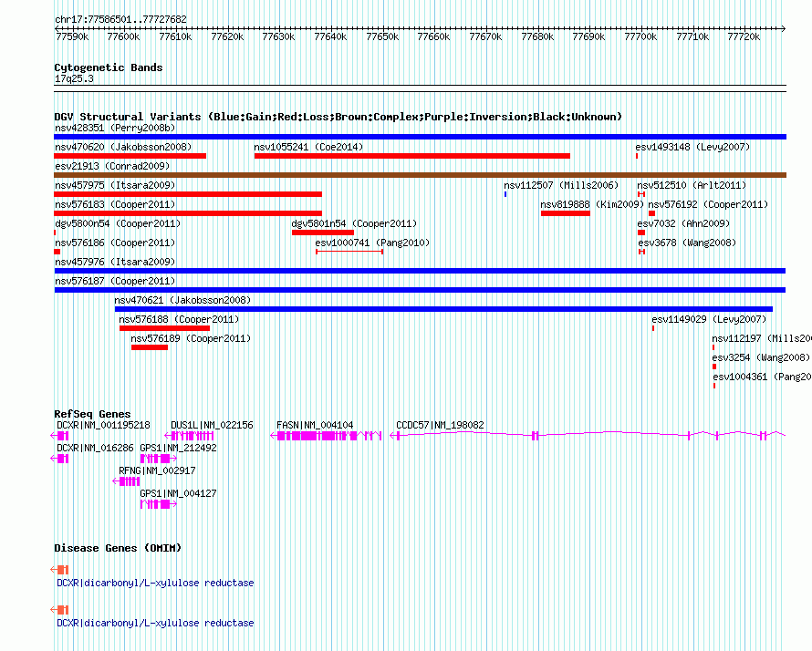Open the esv3678 (Wang2008) label

(x=687, y=243)
